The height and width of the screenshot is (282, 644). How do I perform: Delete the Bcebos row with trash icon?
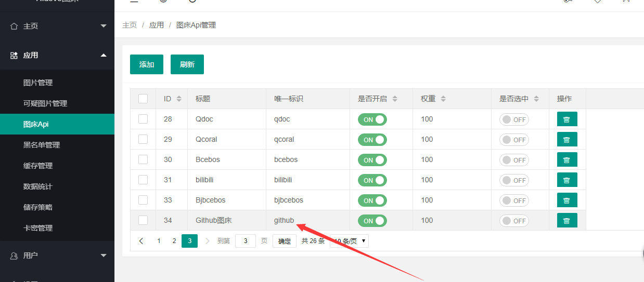point(567,160)
